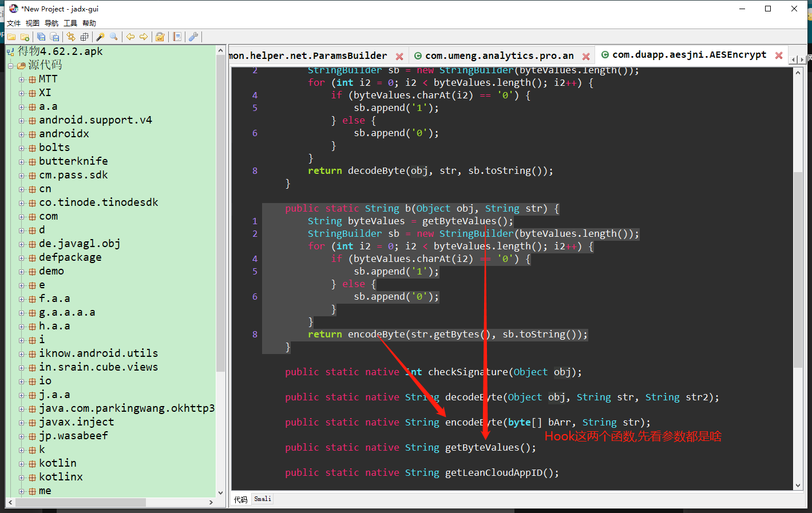Click the add files folder-plus icon
Screen dimensions: 812x513
[x=25, y=37]
